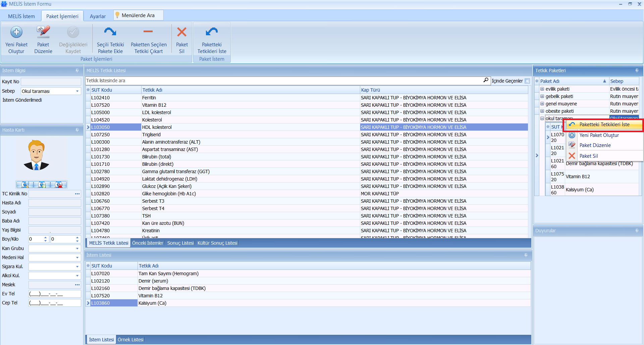The image size is (644, 345).
Task: Click the Meslek ellipsis button
Action: 77,285
